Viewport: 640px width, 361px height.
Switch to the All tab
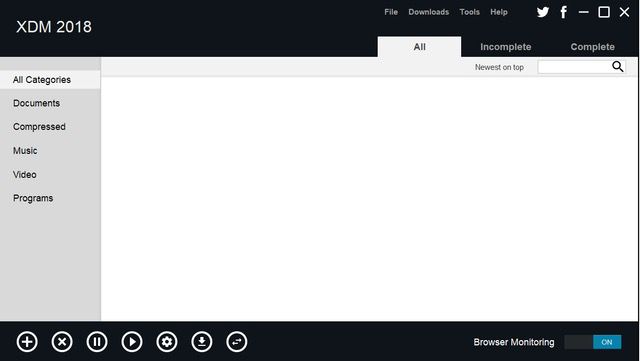point(420,47)
